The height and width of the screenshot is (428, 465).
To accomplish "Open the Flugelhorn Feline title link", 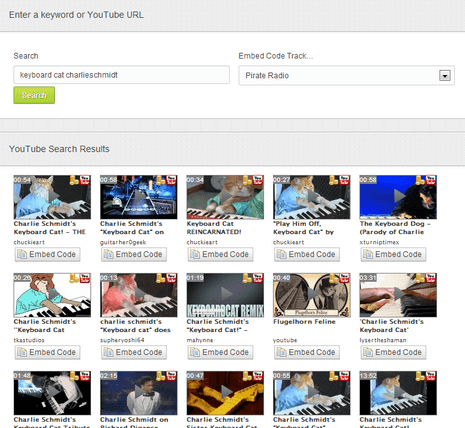I will [x=304, y=322].
